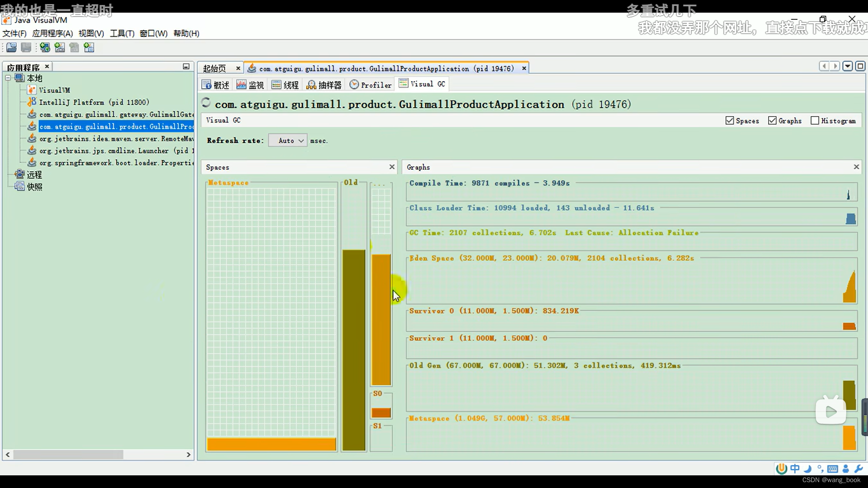
Task: Click the applications panel horizontal scrollbar thumb
Action: (68, 455)
